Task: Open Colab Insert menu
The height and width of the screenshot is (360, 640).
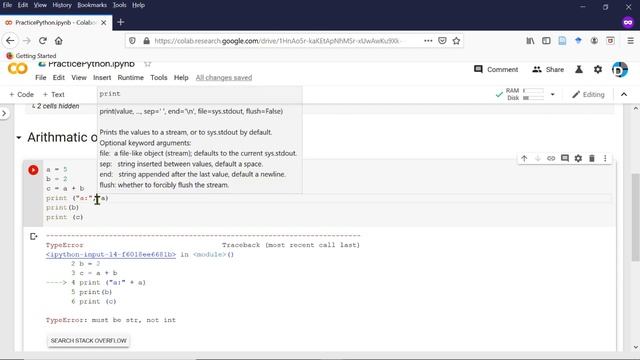Action: 102,78
